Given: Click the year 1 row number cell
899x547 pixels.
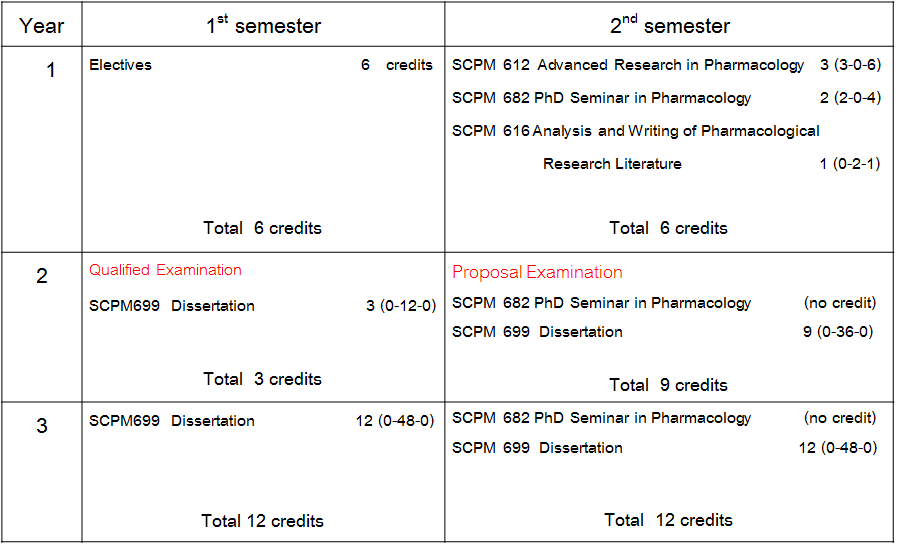Looking at the screenshot, I should [x=52, y=72].
